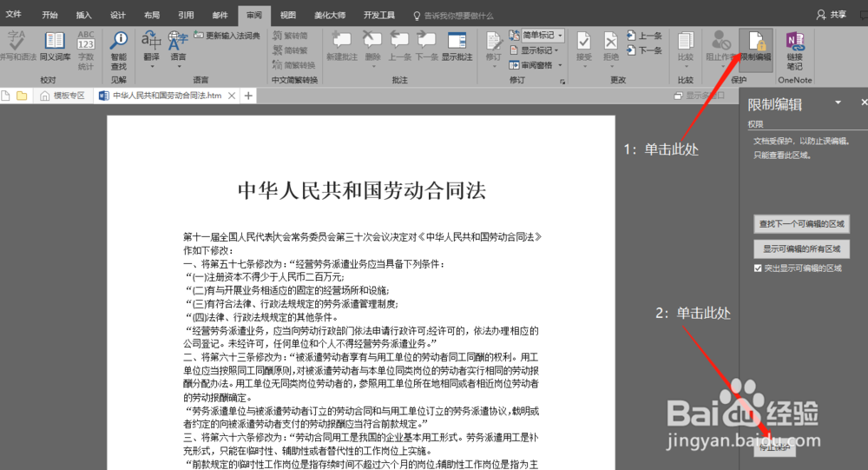The image size is (868, 470).
Task: Click 查找下一个可编辑的区域 button
Action: tap(801, 224)
